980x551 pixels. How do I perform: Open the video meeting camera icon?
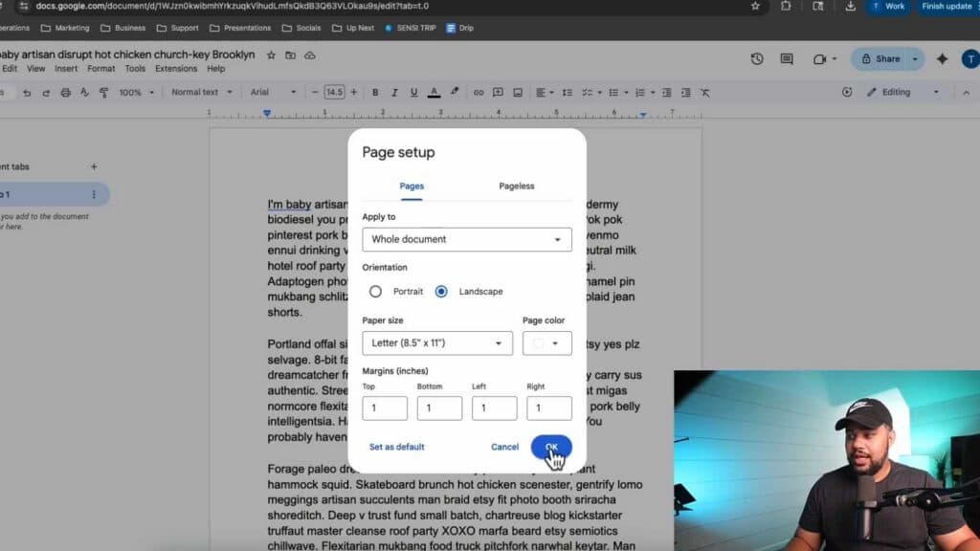click(x=824, y=58)
